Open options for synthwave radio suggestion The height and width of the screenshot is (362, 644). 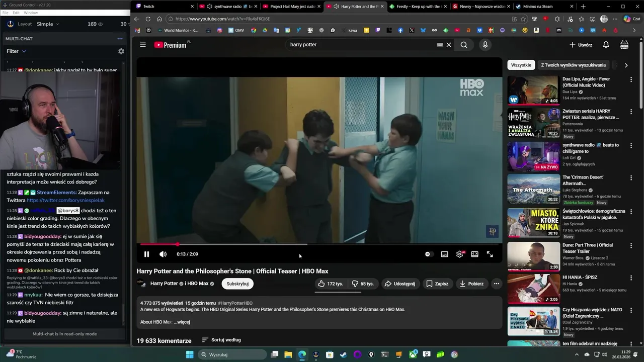click(x=631, y=145)
